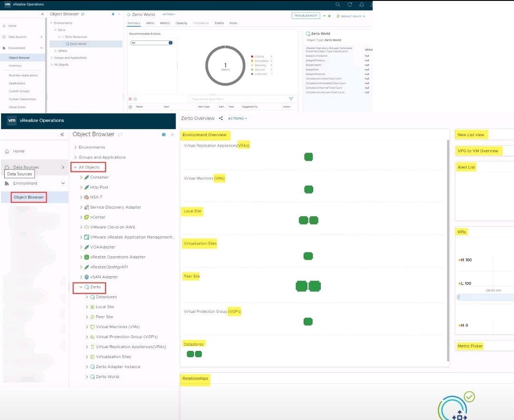
Task: Collapse lower Object Browser tree with double-up arrows
Action: pos(172,134)
